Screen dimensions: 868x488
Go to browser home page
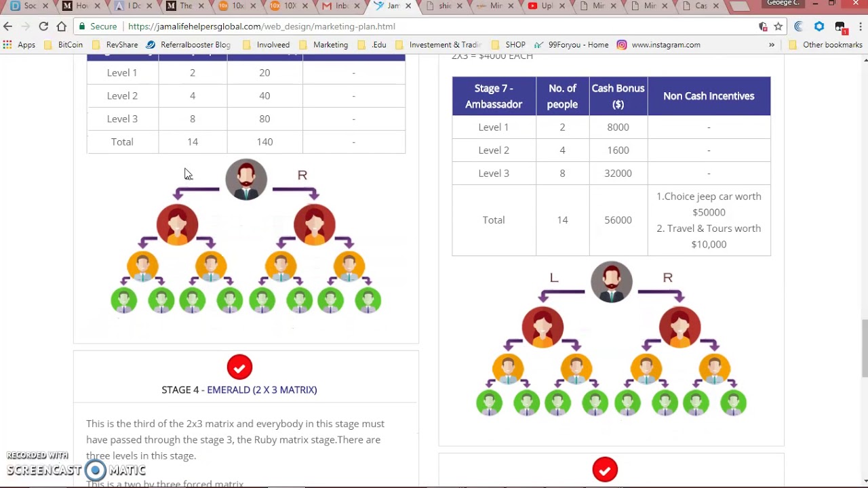click(61, 26)
